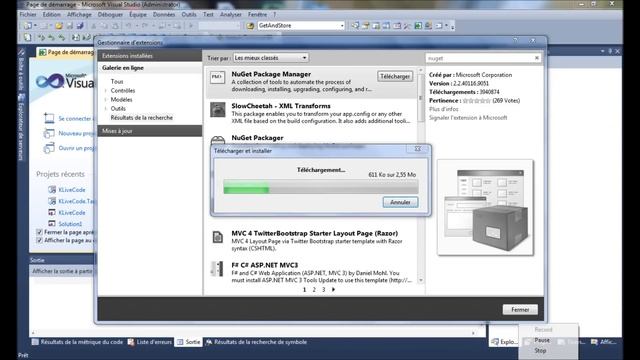Click the help question mark in Extension Manager
Screen dimensions: 640x360
(516, 40)
